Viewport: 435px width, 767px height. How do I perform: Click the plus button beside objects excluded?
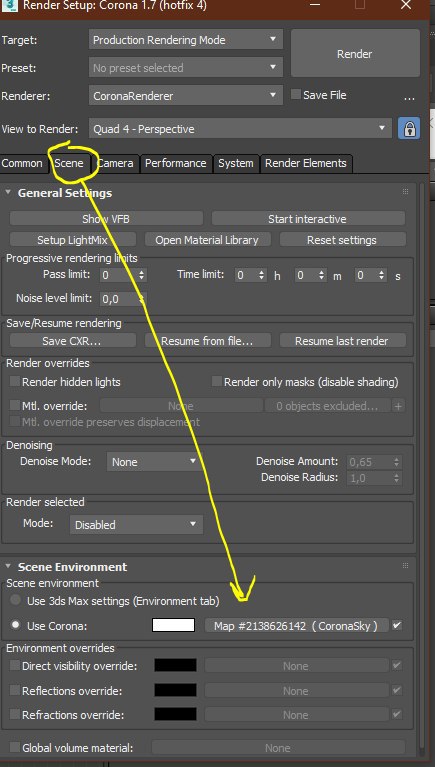399,406
